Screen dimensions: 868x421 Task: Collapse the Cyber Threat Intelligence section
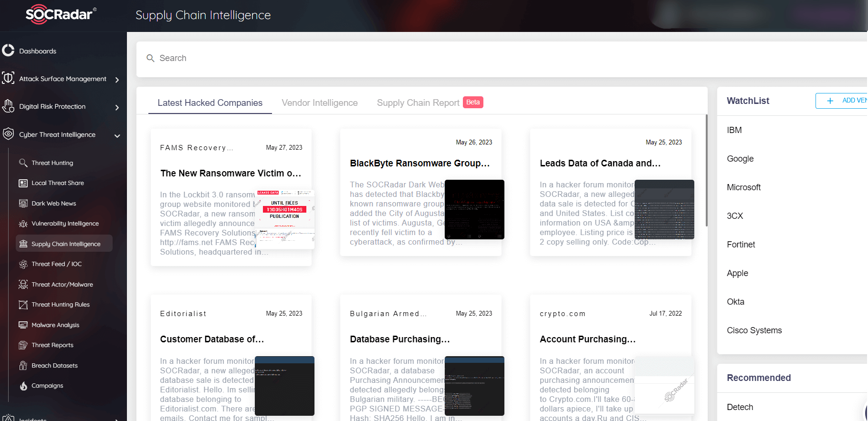coord(117,135)
